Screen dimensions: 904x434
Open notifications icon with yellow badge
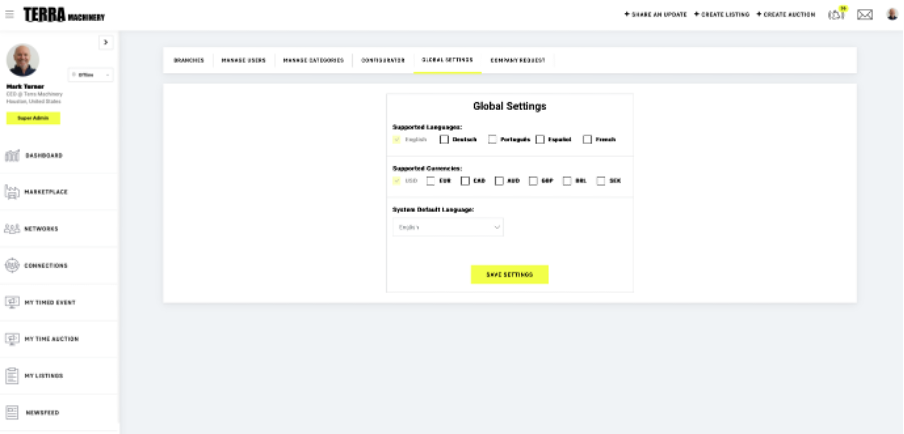[x=837, y=14]
